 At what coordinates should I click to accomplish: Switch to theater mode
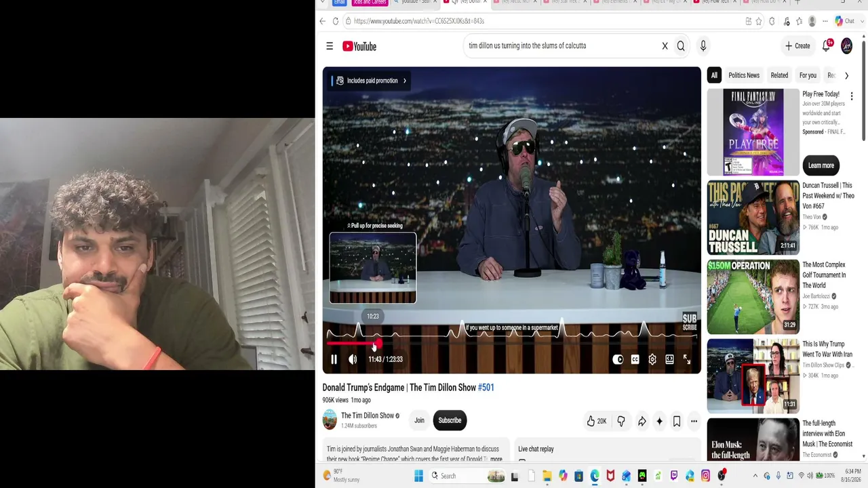[669, 360]
